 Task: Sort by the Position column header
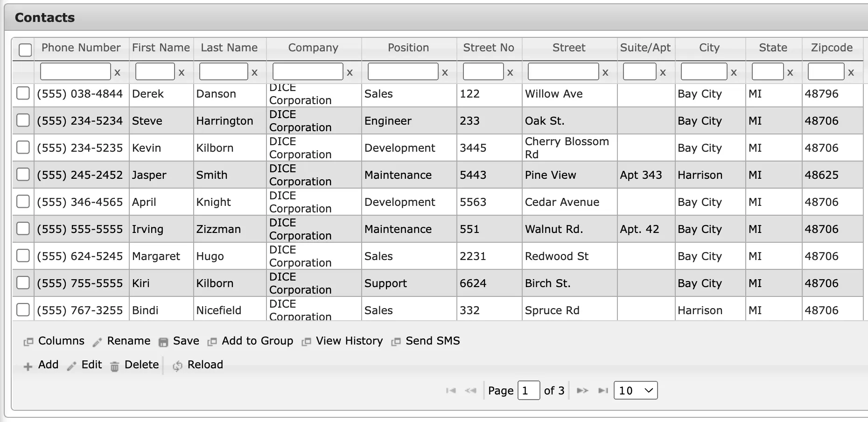(408, 48)
